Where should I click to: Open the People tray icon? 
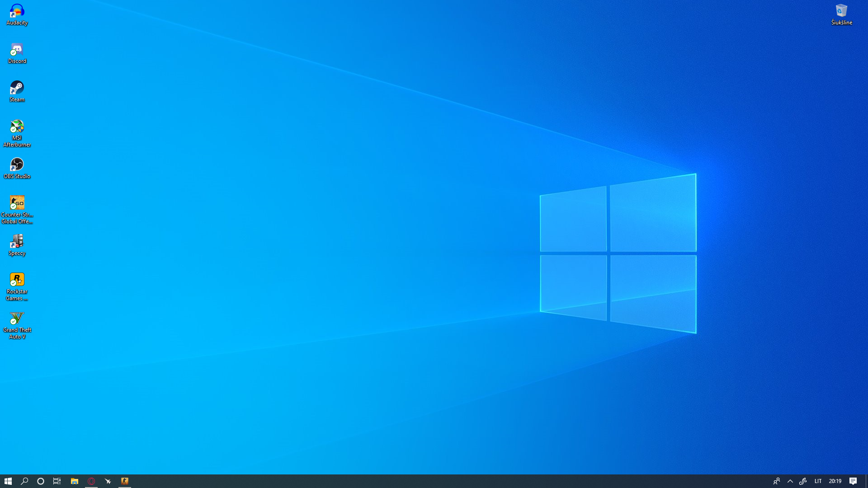(x=777, y=481)
